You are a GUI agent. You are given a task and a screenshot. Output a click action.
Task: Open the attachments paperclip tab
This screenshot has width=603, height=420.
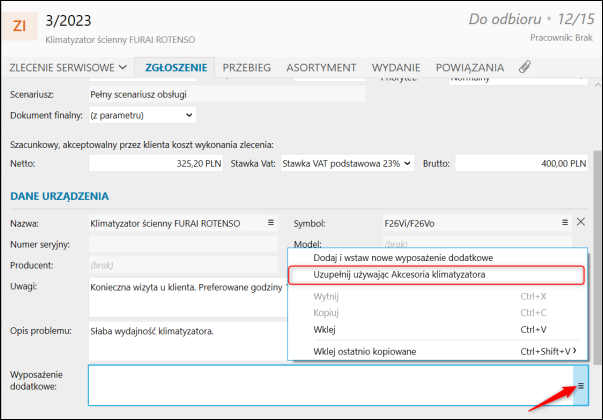(525, 67)
